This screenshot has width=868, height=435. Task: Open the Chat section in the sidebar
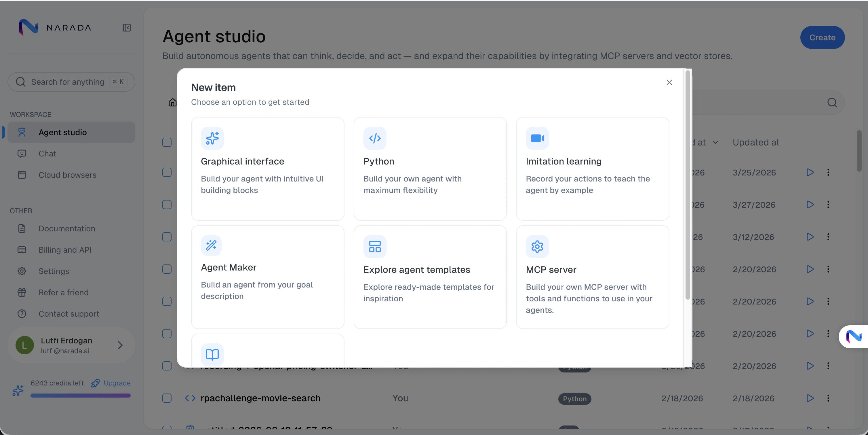click(x=47, y=154)
